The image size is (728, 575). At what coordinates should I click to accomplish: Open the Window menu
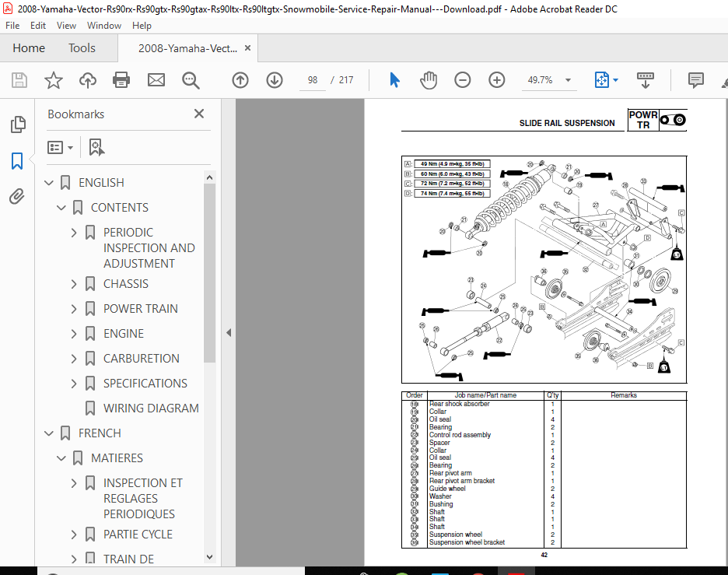[x=104, y=26]
